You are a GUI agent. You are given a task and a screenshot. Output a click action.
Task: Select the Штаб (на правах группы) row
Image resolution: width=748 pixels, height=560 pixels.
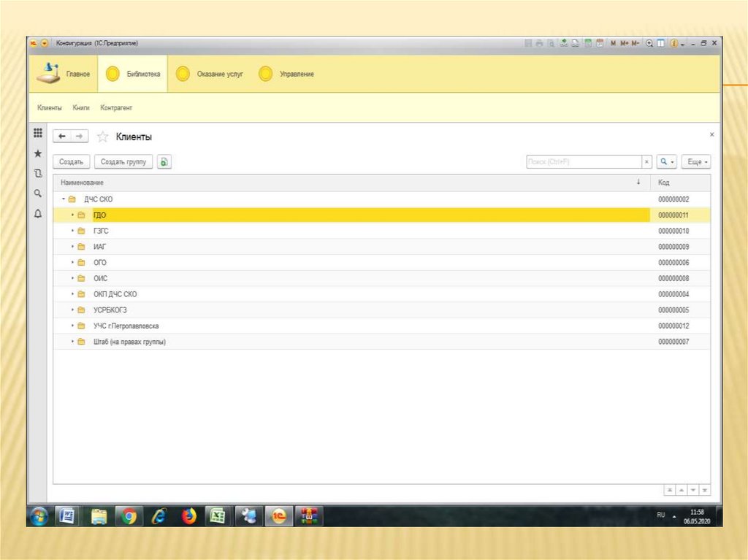click(x=381, y=342)
